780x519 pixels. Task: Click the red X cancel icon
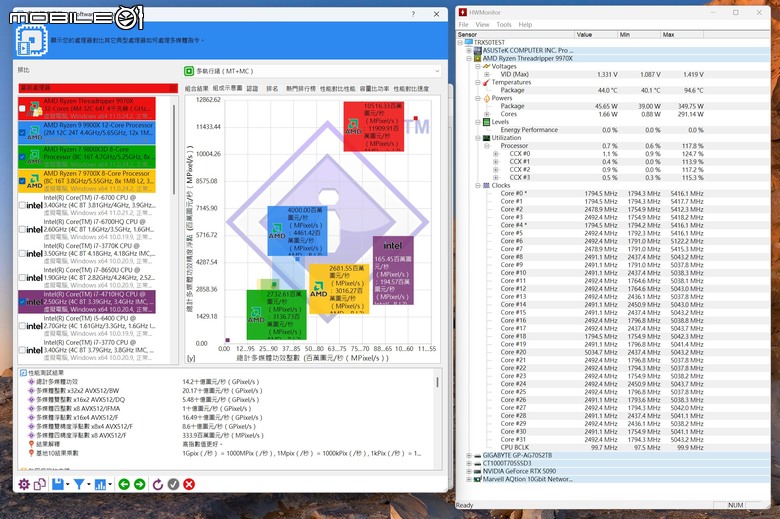point(189,484)
